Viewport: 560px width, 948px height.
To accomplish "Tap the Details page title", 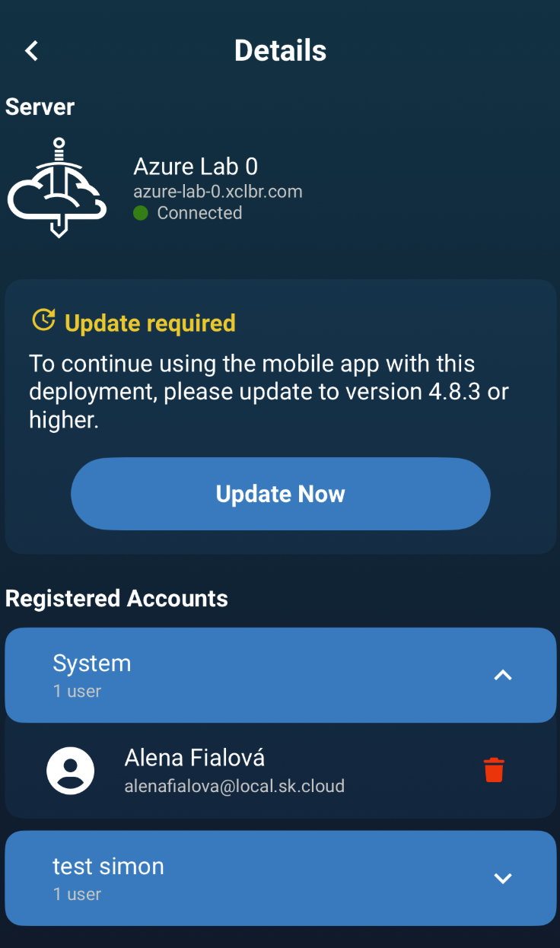I will pyautogui.click(x=281, y=50).
